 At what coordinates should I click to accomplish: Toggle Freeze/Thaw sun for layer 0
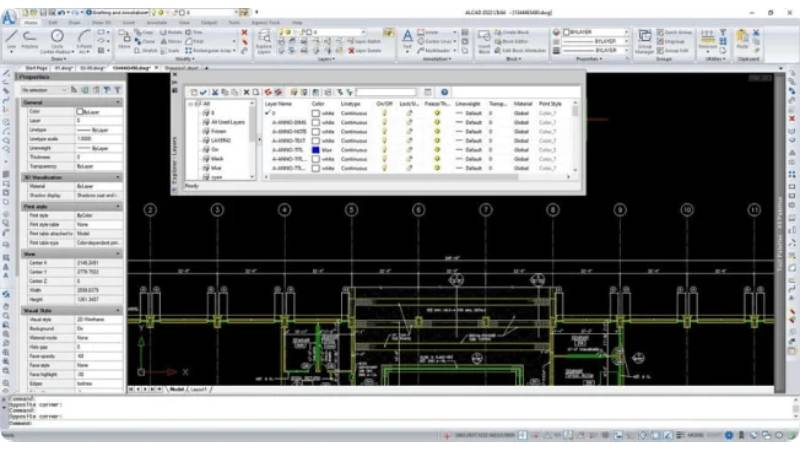tap(437, 113)
